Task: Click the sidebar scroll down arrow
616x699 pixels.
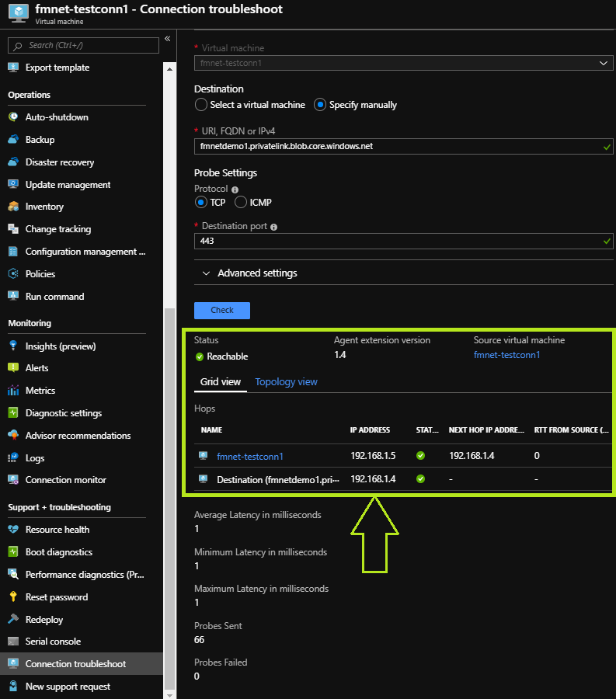Action: click(169, 694)
